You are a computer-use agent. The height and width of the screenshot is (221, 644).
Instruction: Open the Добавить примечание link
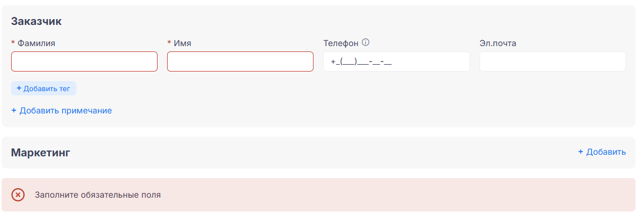click(65, 111)
